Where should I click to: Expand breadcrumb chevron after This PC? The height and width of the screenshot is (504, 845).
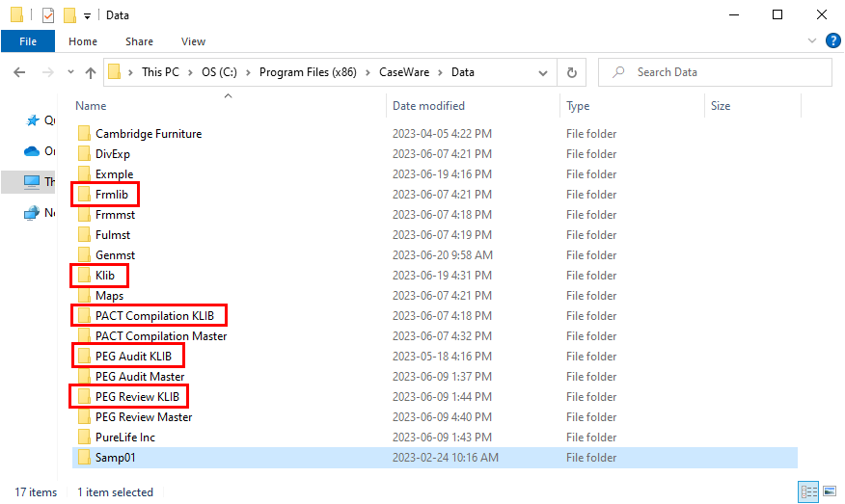coord(190,72)
